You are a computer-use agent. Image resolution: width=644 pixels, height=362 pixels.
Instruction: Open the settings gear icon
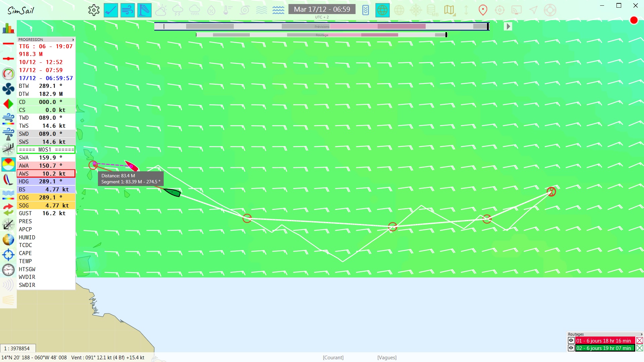coord(94,10)
